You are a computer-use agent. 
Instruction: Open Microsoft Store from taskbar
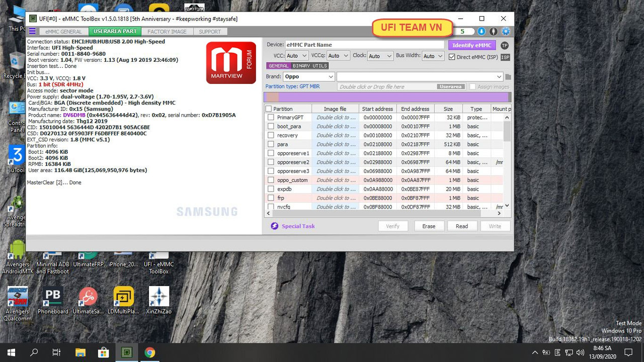(104, 352)
